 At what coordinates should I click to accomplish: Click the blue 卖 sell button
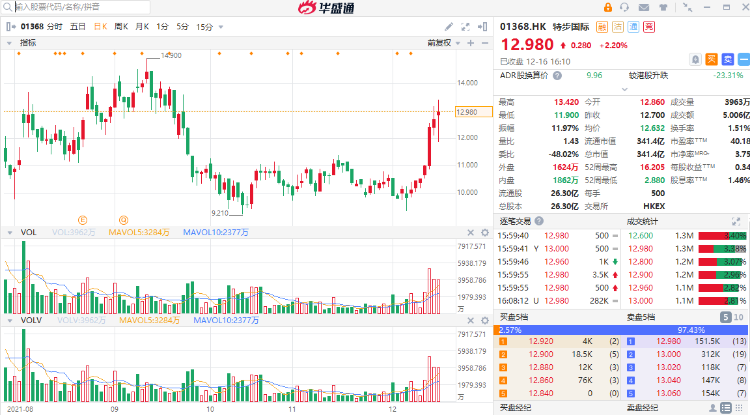(728, 59)
